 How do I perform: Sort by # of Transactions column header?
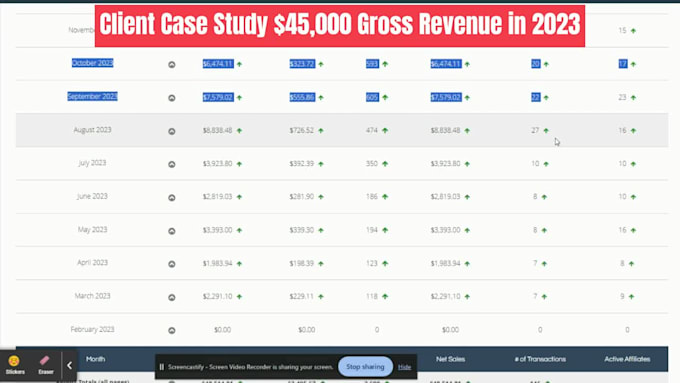[540, 359]
